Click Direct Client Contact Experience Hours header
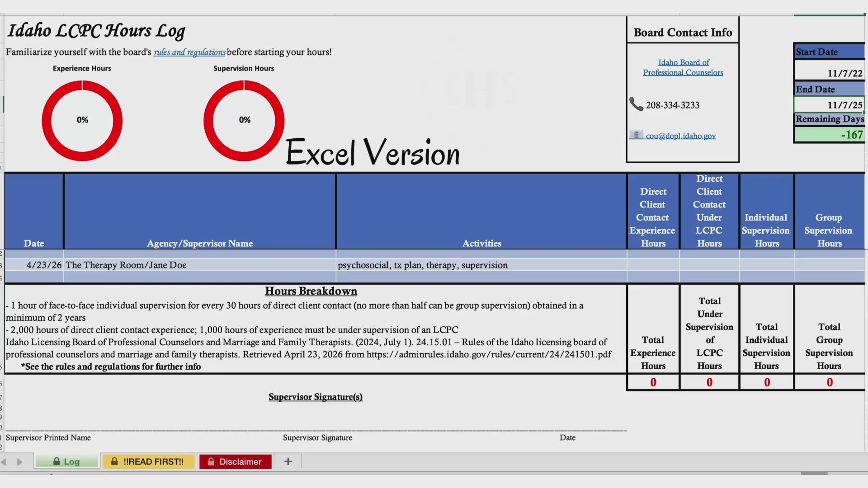 click(x=653, y=211)
